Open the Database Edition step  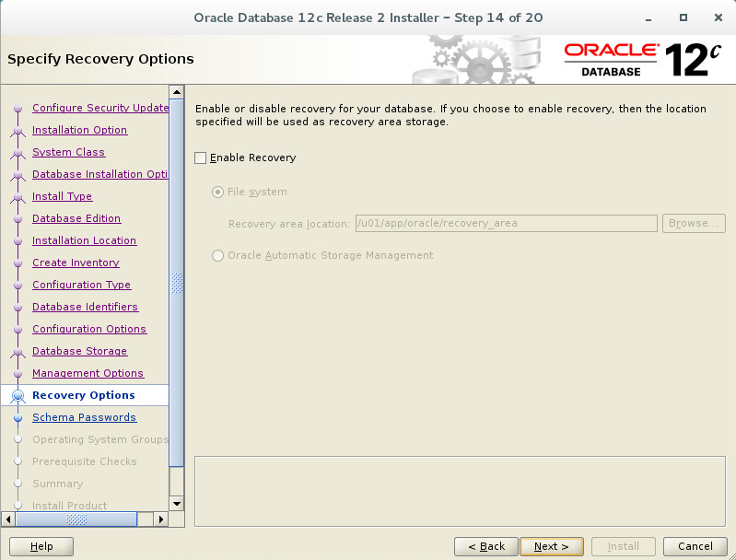click(x=76, y=218)
